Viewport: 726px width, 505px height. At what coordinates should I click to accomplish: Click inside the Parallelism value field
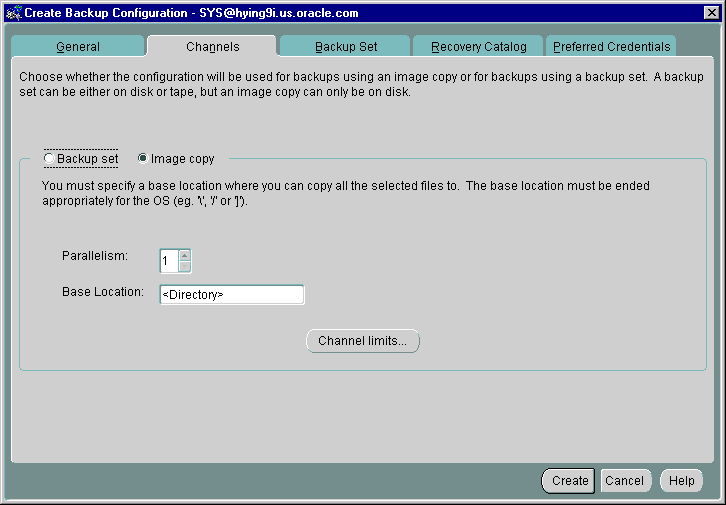coord(168,260)
